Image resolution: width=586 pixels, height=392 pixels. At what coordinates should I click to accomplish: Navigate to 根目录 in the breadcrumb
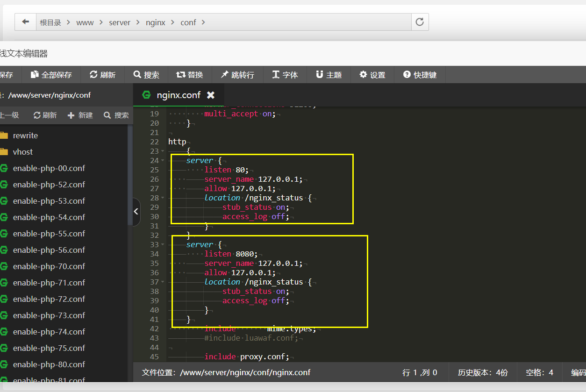point(50,22)
